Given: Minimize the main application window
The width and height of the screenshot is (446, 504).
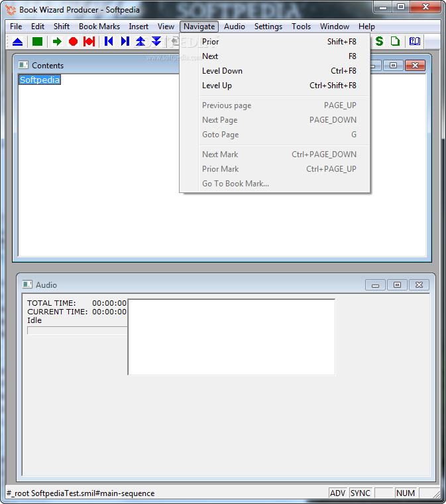Looking at the screenshot, I should (x=383, y=7).
